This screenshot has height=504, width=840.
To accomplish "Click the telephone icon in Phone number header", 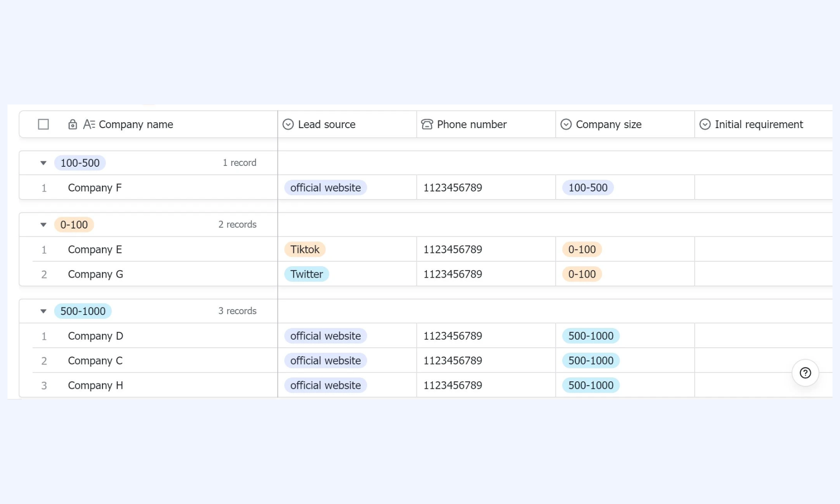I will (x=427, y=124).
